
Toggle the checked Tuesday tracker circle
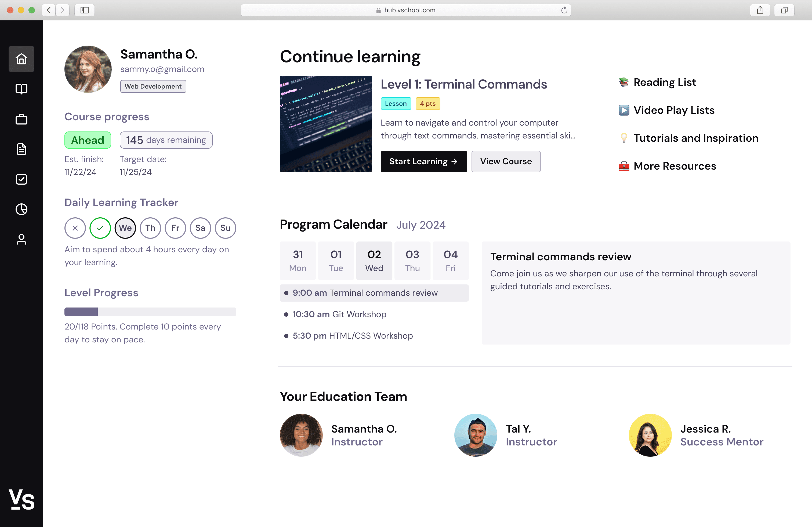click(100, 228)
